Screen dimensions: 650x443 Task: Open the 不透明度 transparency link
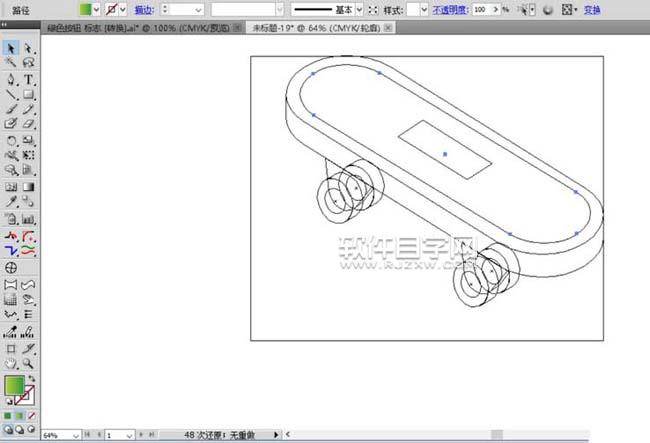point(451,10)
